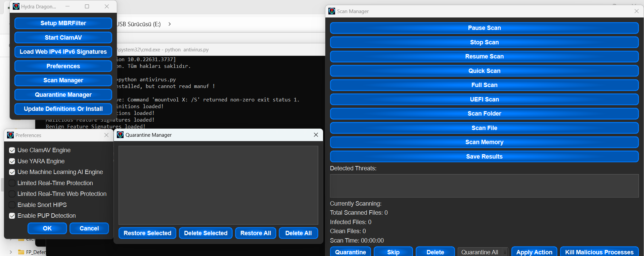Viewport: 644px width, 256px height.
Task: Click Setup MBRFilter button
Action: point(63,23)
